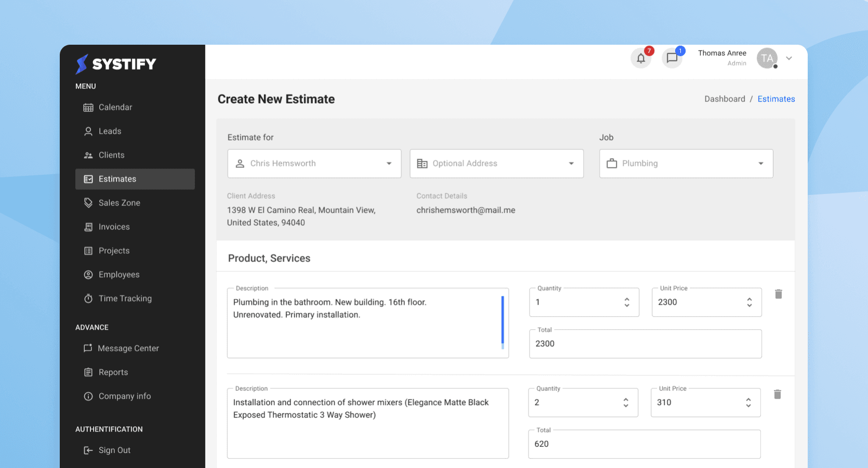Click the Dashboard breadcrumb link

click(725, 99)
